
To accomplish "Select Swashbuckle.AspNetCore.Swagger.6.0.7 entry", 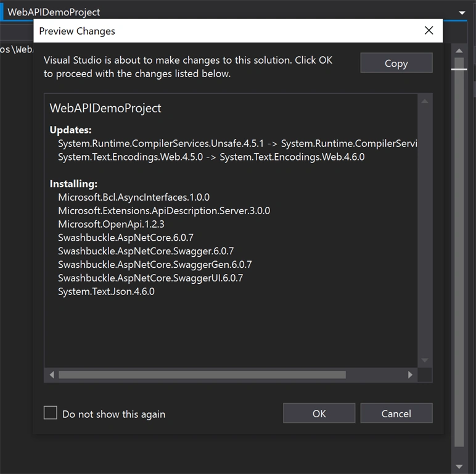I will [146, 251].
